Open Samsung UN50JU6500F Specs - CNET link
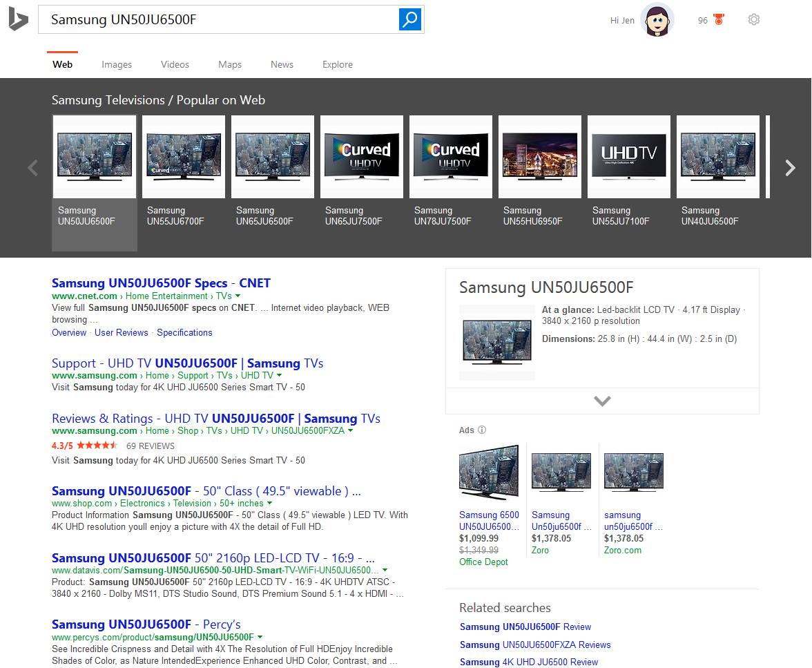Viewport: 812px width, 668px height. click(161, 283)
